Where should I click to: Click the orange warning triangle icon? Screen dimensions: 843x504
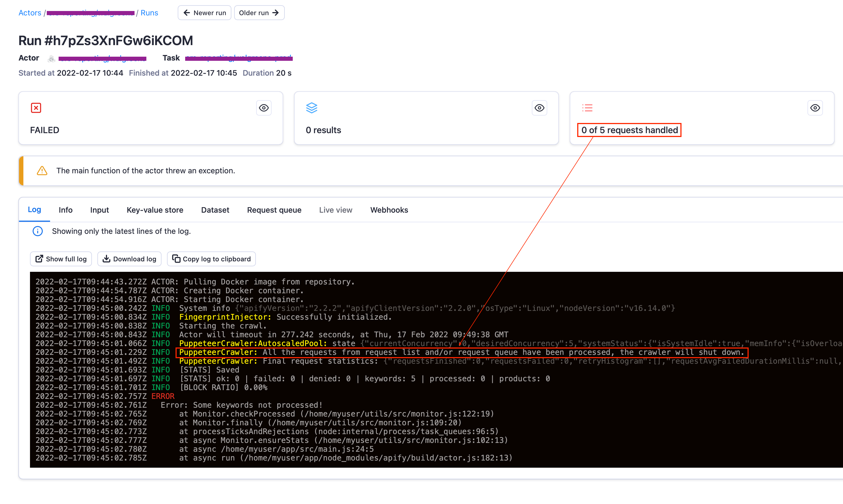point(42,171)
